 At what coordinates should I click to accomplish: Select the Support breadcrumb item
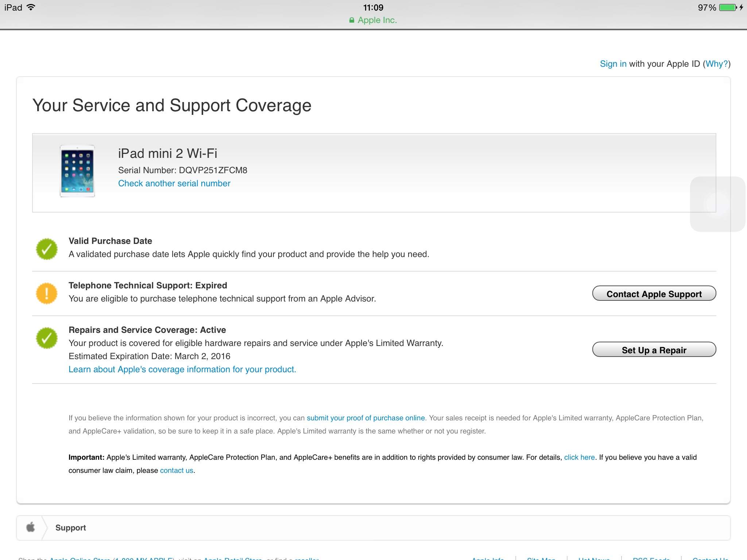[70, 528]
